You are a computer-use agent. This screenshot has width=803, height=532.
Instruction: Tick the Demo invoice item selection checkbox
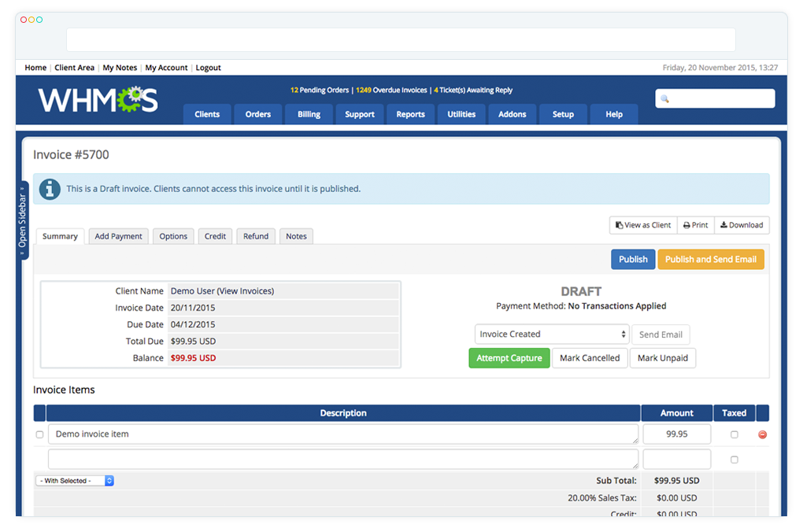[39, 434]
